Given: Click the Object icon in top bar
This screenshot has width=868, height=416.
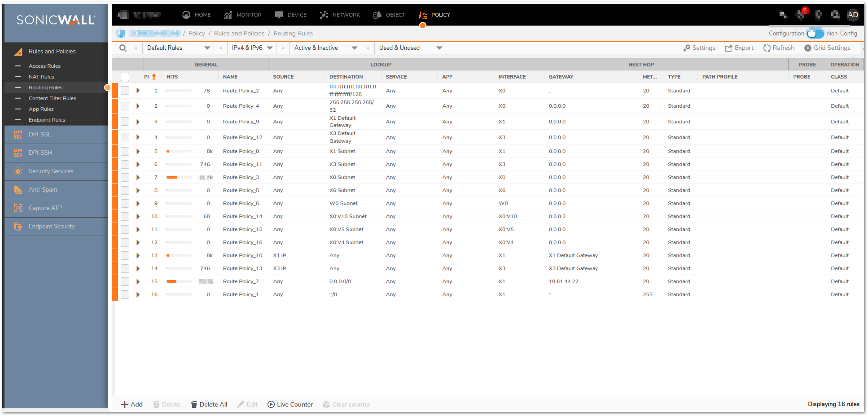Looking at the screenshot, I should (x=377, y=15).
